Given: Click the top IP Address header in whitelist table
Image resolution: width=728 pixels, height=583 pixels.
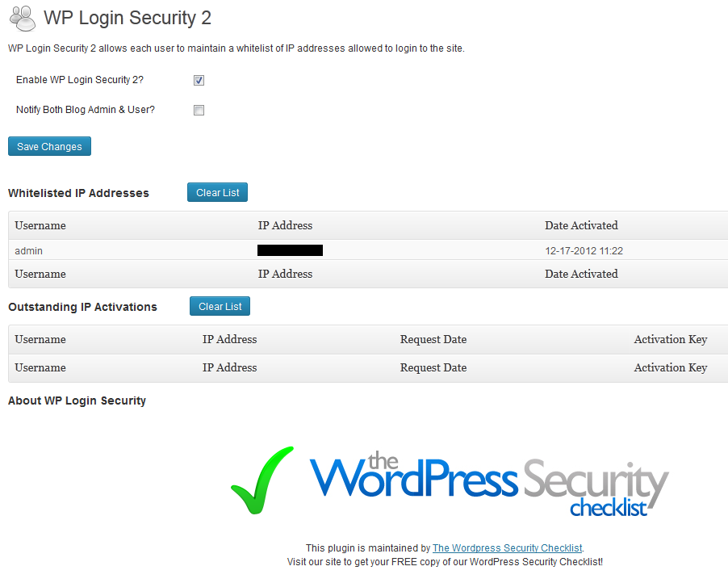Looking at the screenshot, I should tap(285, 225).
